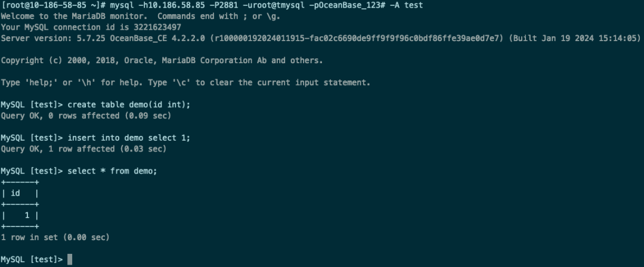Click the blinking cursor at the last prompt

click(70, 259)
